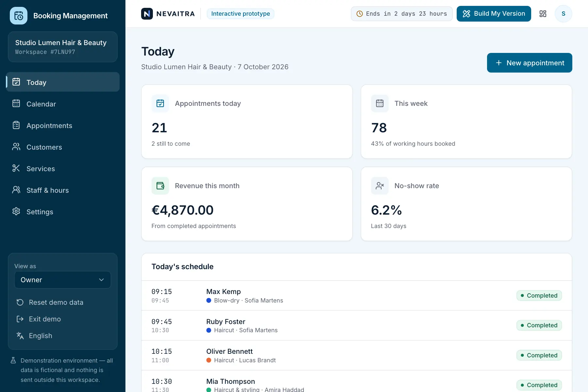Open the Appointments page
Image resolution: width=588 pixels, height=392 pixels.
pyautogui.click(x=63, y=125)
